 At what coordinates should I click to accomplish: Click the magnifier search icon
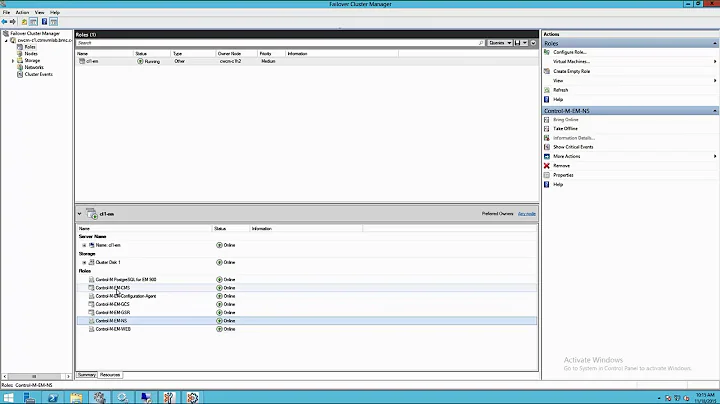481,43
